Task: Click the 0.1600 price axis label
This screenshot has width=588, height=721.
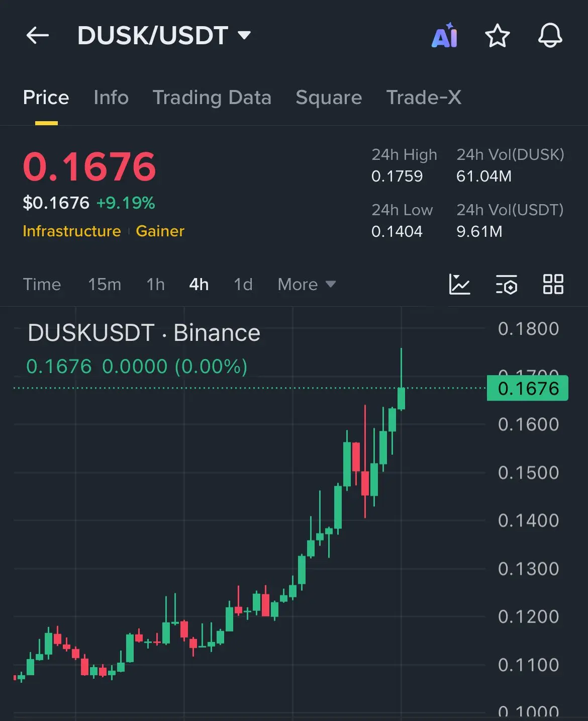Action: click(528, 424)
